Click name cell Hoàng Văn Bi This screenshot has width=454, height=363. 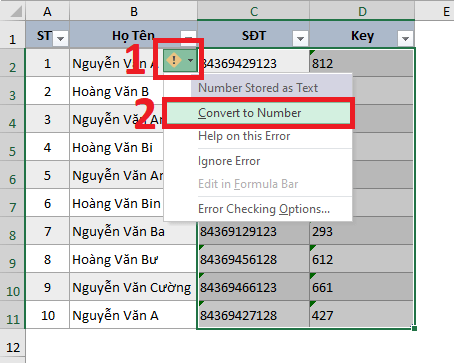coord(117,147)
